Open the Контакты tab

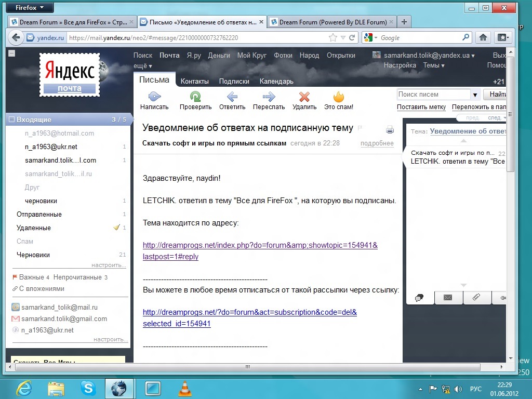click(x=194, y=81)
